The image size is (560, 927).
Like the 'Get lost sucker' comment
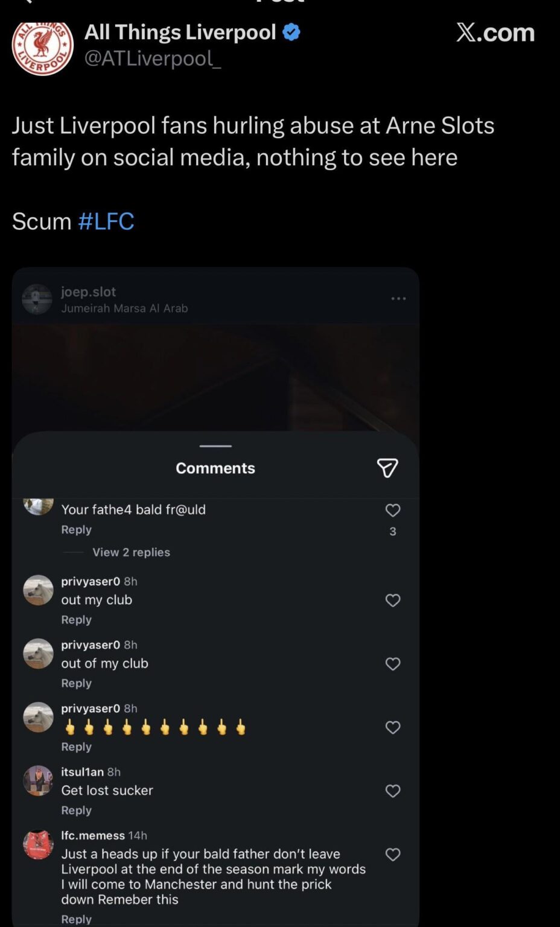393,791
